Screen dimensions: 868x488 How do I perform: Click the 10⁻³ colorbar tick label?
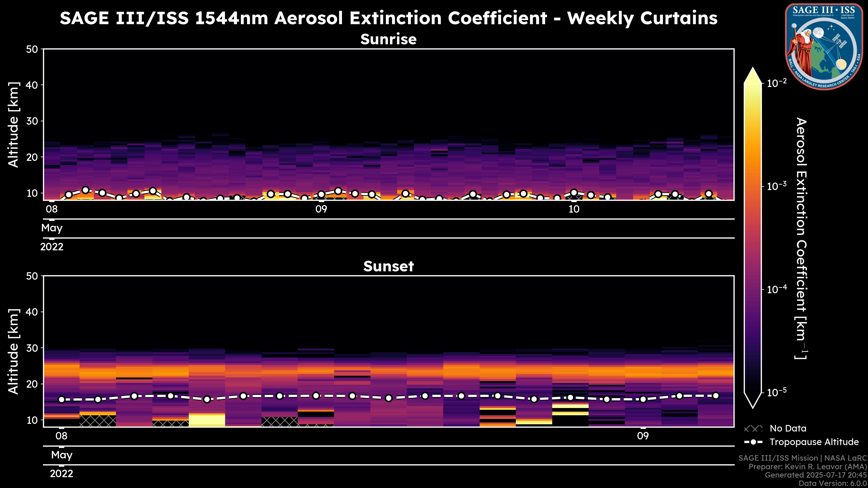point(777,186)
